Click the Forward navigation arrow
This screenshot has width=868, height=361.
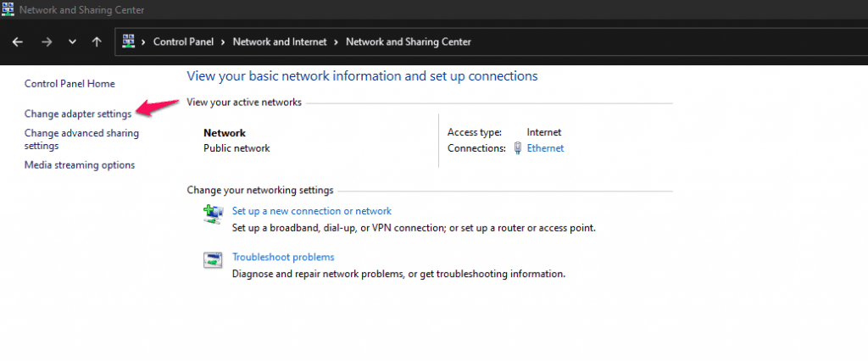point(47,42)
